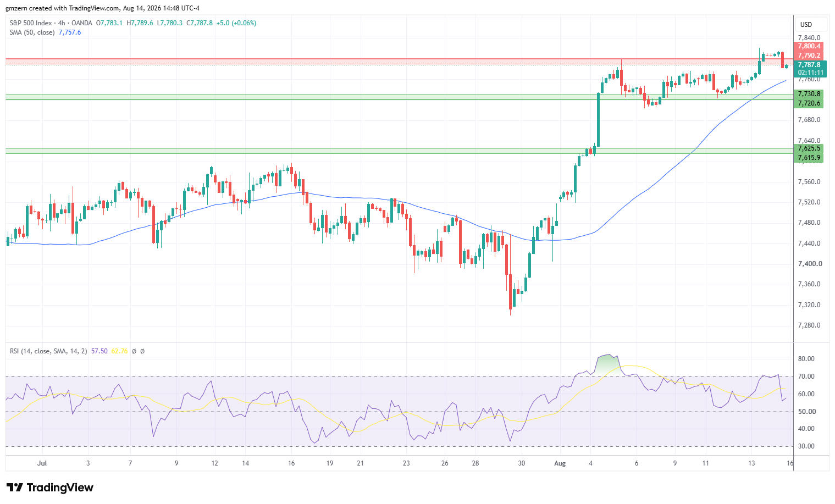Click the red 7,790.2 price label
Screen dimensions: 835x504
click(x=809, y=56)
